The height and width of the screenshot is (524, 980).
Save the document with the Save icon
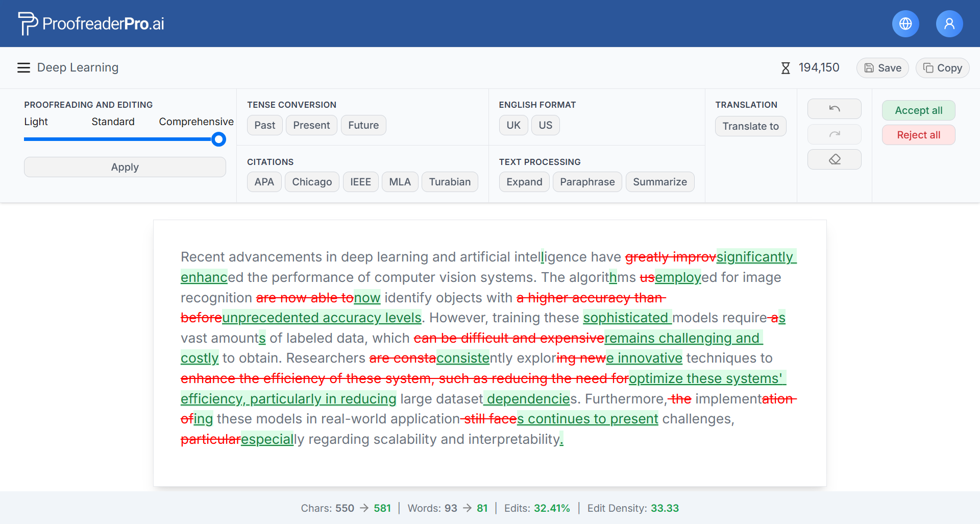click(x=882, y=67)
